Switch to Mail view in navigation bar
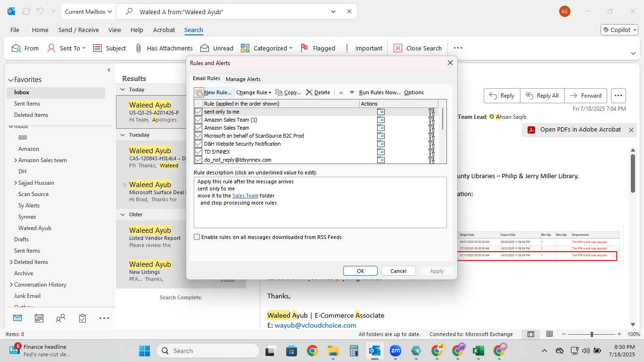This screenshot has height=362, width=644. click(17, 318)
